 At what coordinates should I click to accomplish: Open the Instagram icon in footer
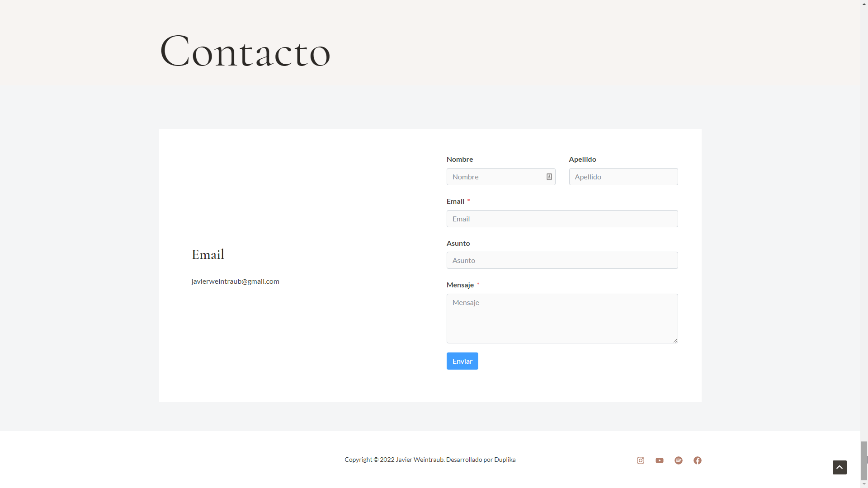coord(641,460)
